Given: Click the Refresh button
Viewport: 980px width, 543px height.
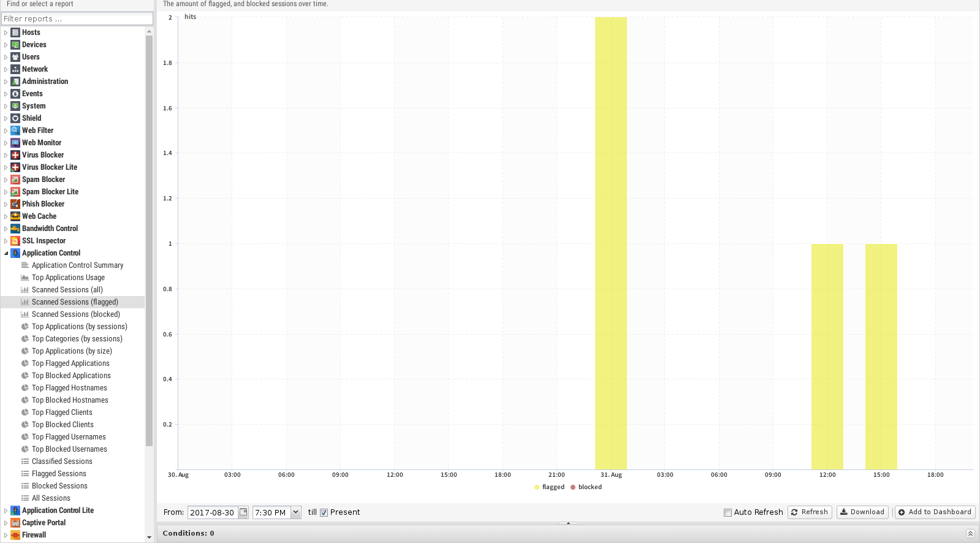Looking at the screenshot, I should [810, 512].
